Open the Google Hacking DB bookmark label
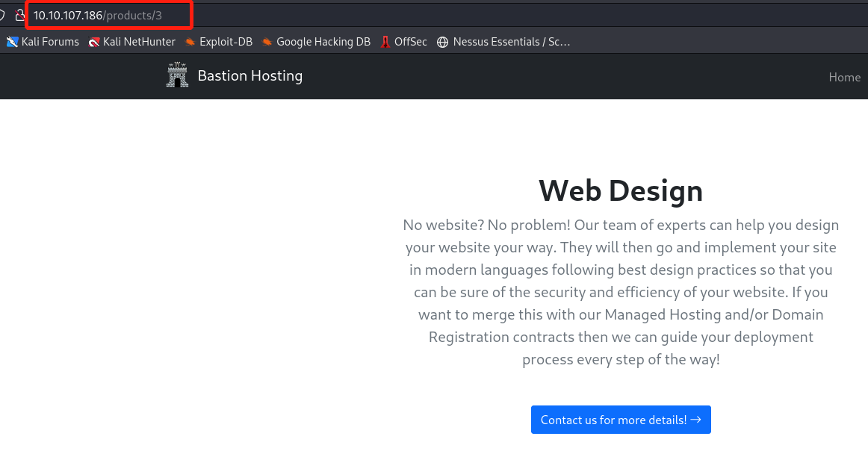This screenshot has width=868, height=454. [323, 42]
